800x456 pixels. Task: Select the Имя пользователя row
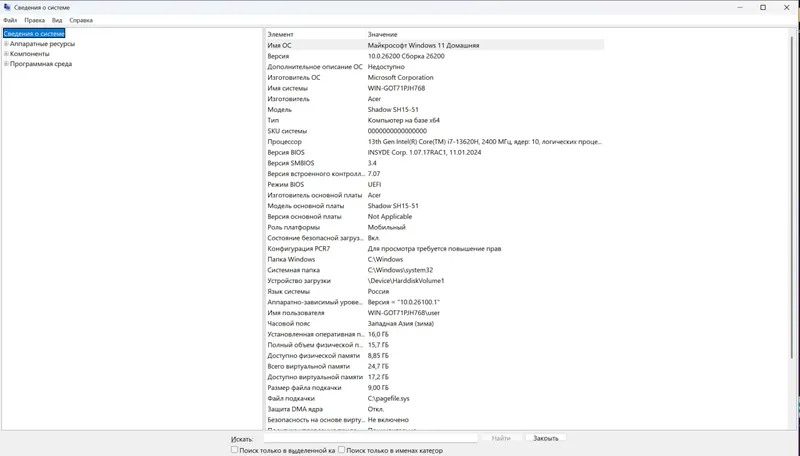tap(435, 313)
